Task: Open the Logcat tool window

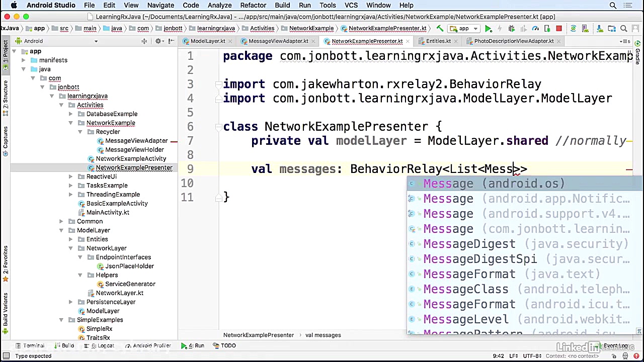Action: coord(100,346)
